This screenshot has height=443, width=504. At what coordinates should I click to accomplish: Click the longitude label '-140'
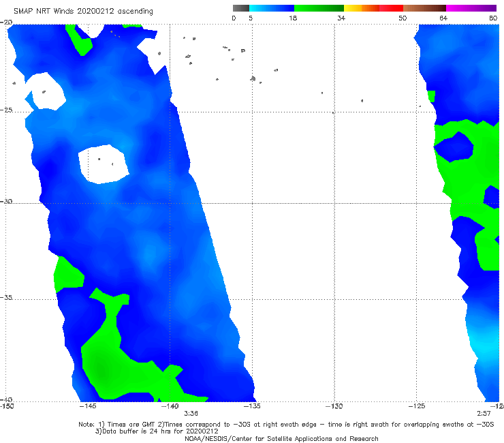[170, 406]
